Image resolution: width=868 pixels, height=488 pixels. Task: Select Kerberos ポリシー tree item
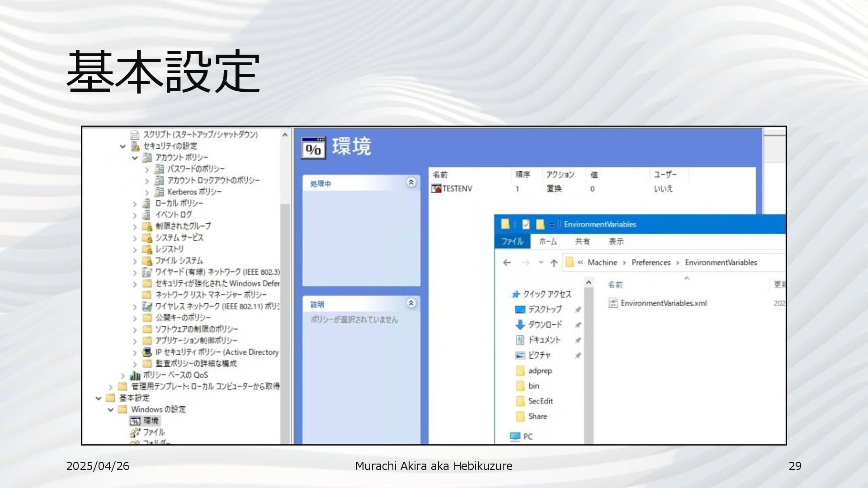(194, 192)
